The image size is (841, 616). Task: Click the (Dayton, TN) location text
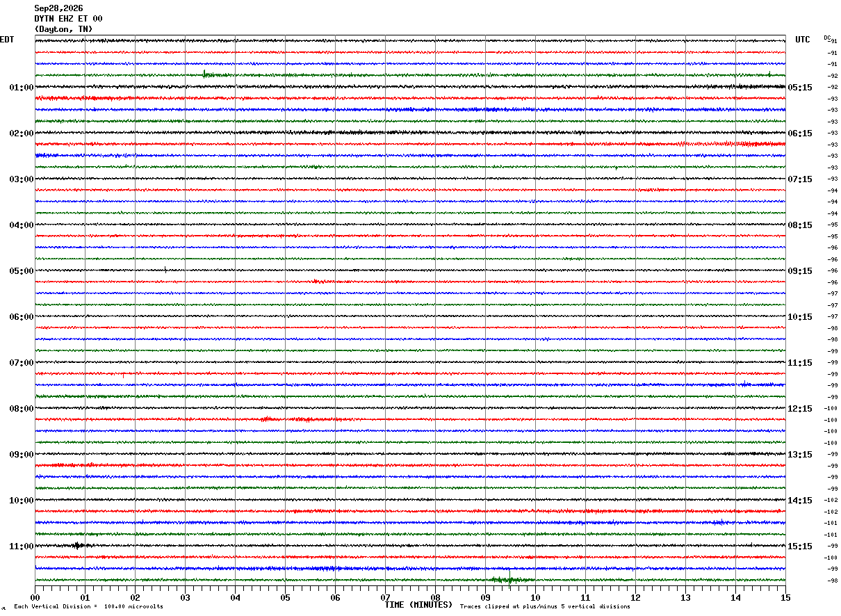pyautogui.click(x=63, y=29)
